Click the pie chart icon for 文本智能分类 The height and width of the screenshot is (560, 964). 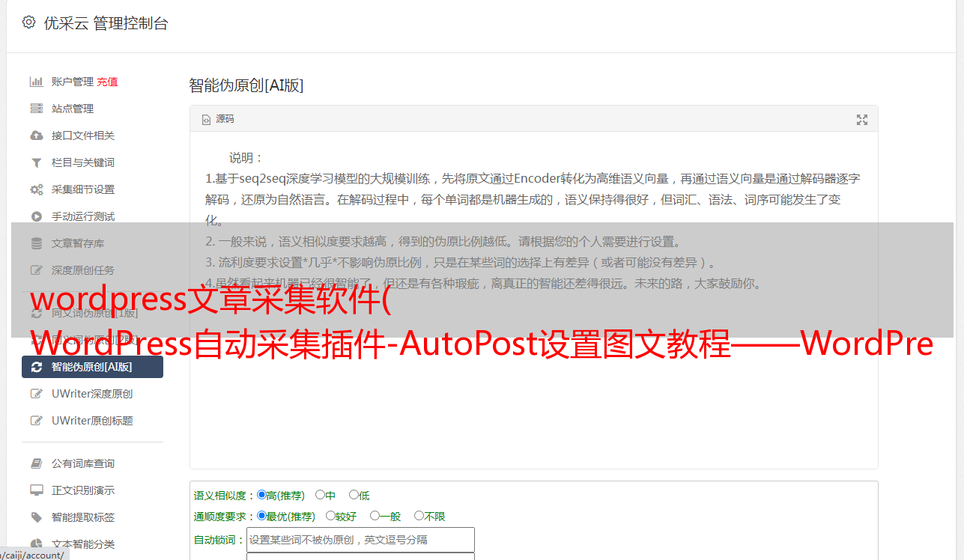tap(36, 544)
